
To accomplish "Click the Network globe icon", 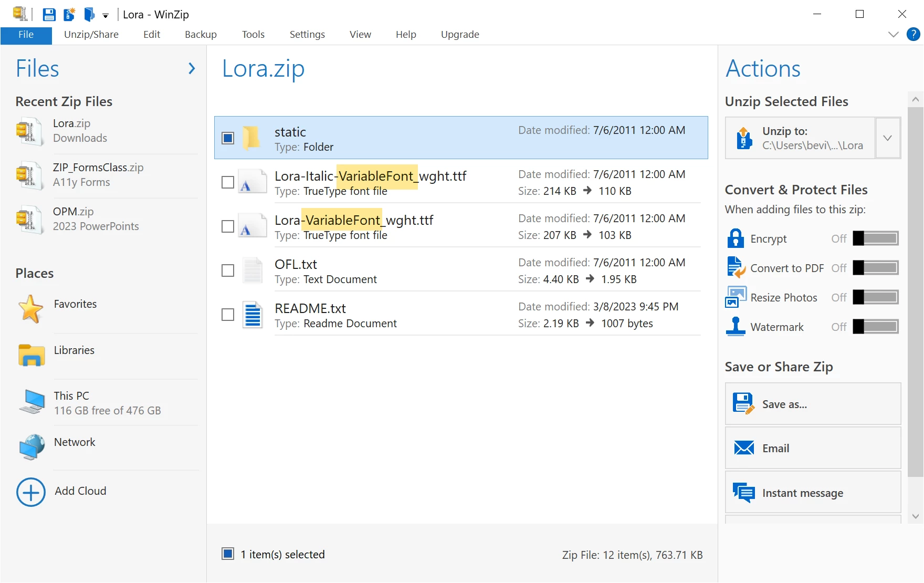I will pyautogui.click(x=32, y=447).
